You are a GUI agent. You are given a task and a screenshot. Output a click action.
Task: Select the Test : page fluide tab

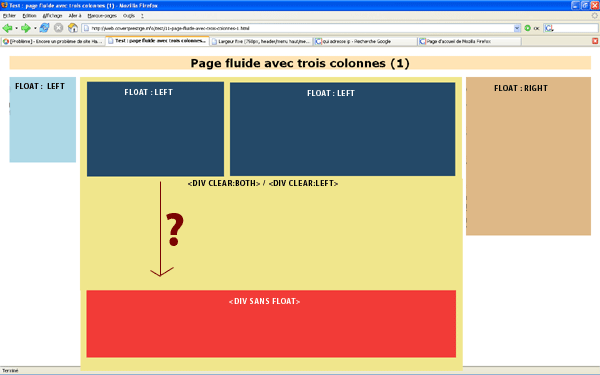[157, 41]
